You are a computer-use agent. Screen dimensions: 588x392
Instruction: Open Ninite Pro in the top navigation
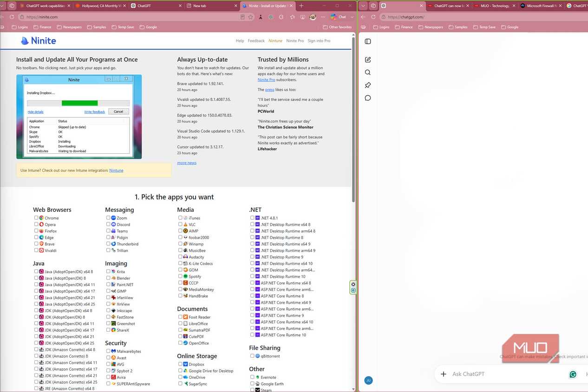pos(295,41)
